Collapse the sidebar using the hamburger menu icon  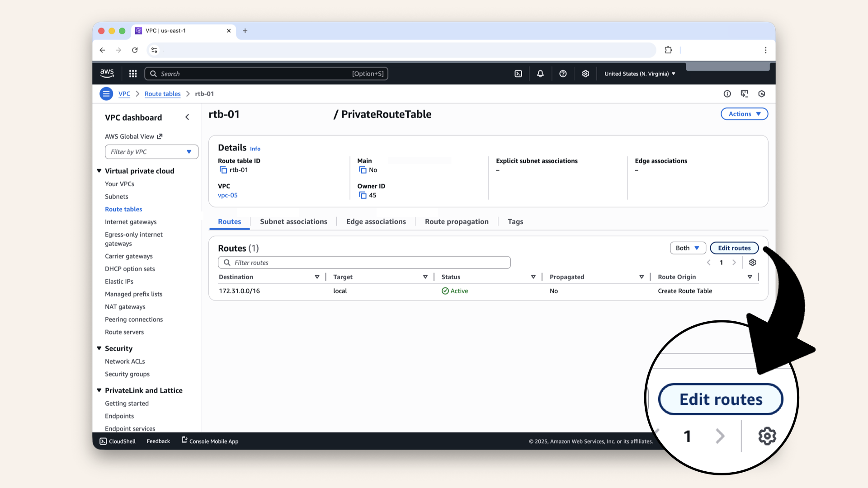point(106,94)
